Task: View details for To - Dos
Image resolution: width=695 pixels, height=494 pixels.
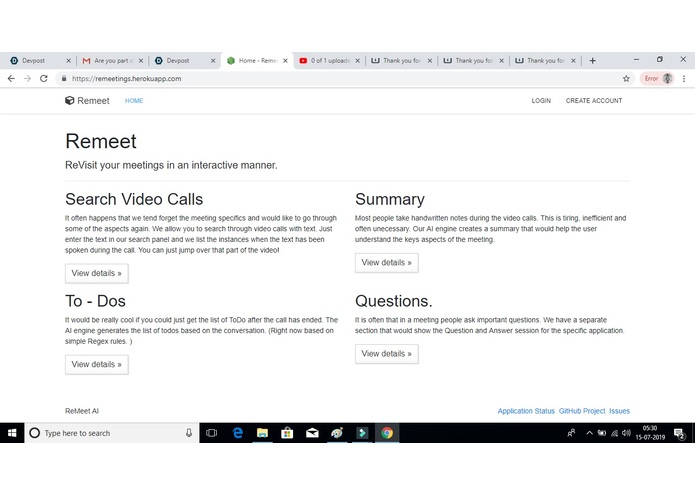Action: [x=97, y=365]
